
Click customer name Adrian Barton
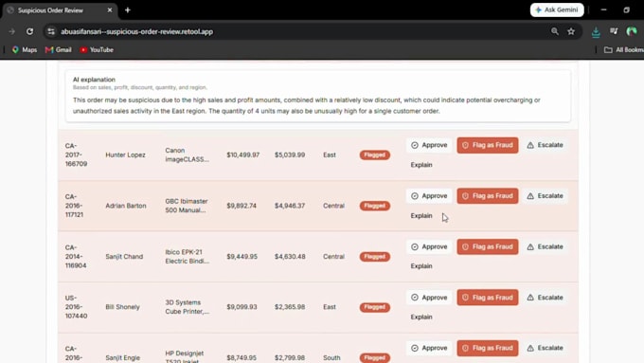tap(126, 206)
